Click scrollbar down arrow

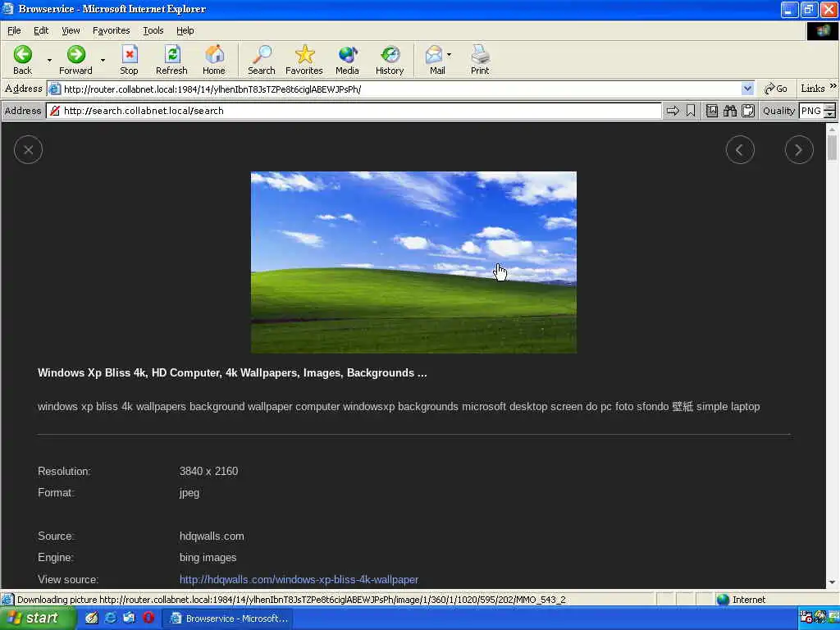832,582
